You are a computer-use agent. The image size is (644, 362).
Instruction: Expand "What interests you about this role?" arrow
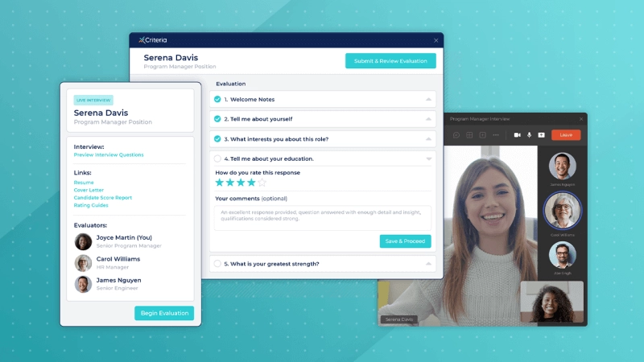coord(428,139)
